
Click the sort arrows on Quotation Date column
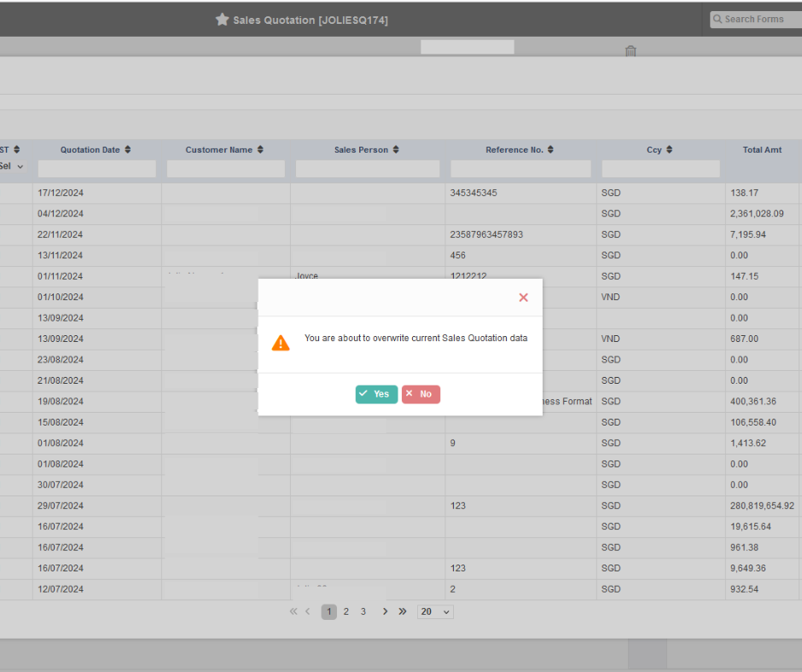pyautogui.click(x=127, y=149)
